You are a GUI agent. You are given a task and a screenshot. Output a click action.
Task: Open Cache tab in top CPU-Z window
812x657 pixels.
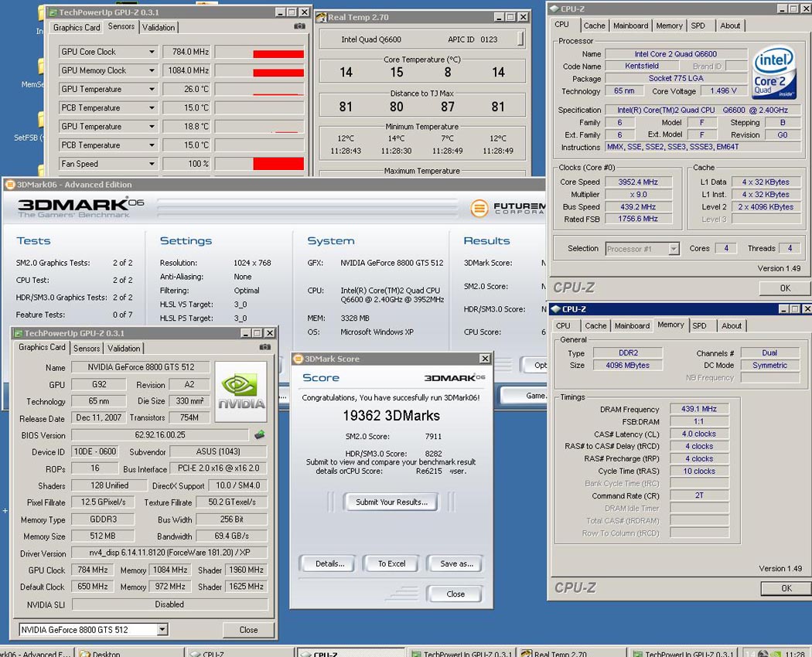tap(594, 26)
